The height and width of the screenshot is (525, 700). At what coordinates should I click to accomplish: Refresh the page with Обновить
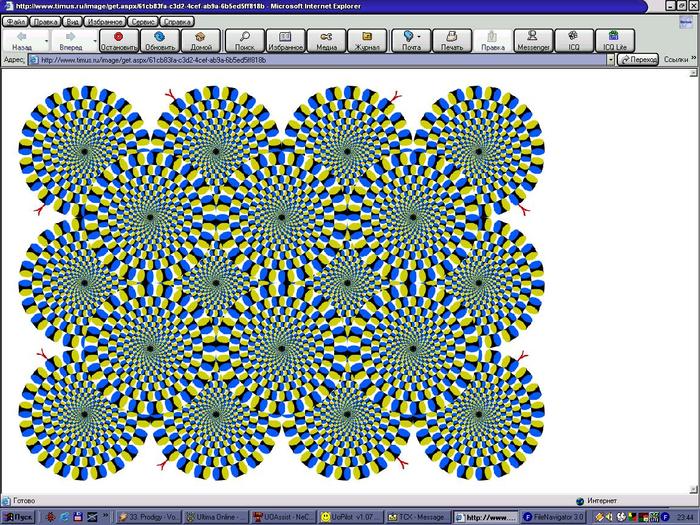point(160,41)
